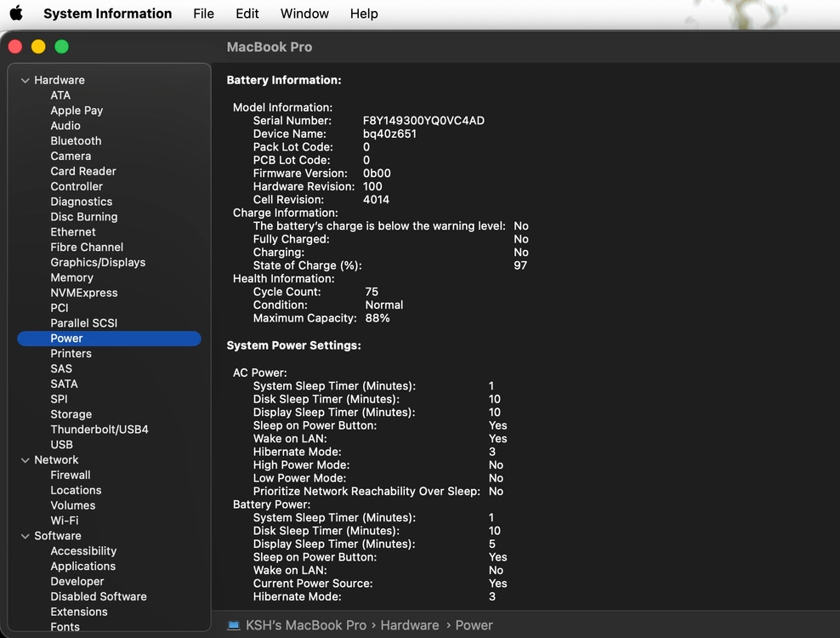Open the Apple menu logo
This screenshot has height=638, width=840.
17,14
